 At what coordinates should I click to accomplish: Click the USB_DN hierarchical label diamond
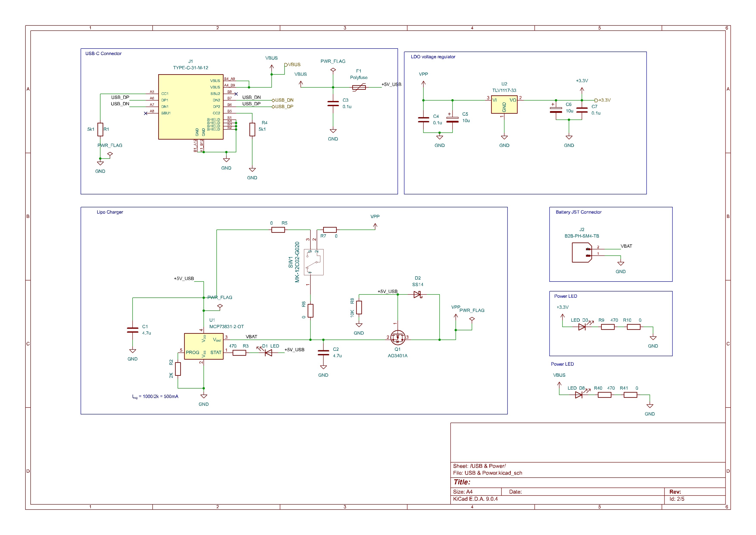point(273,100)
